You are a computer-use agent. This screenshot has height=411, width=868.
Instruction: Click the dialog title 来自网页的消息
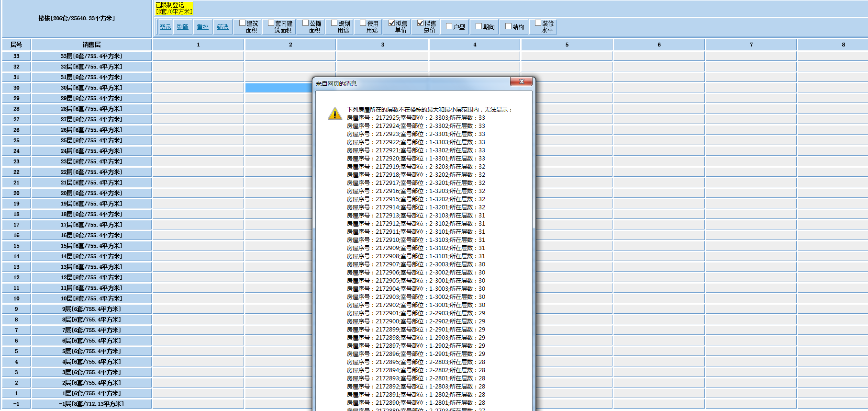[x=336, y=83]
